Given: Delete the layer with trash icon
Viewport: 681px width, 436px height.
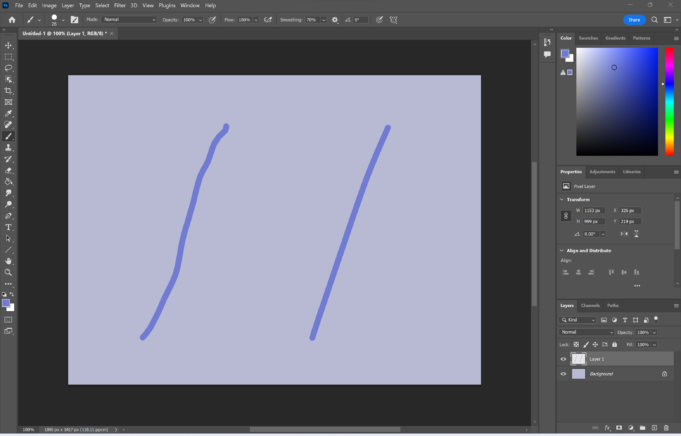Looking at the screenshot, I should tap(666, 428).
